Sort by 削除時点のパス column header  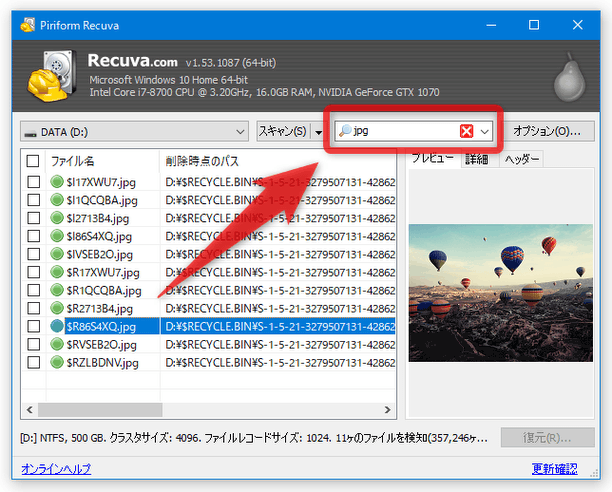(278, 161)
